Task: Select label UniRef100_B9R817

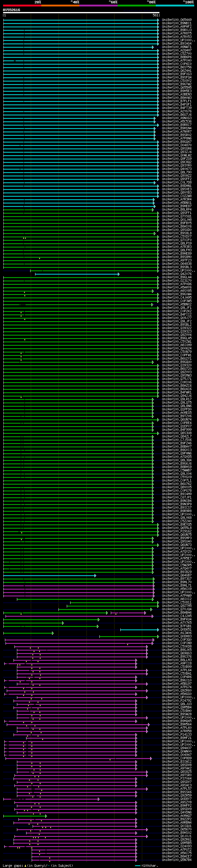Action: coord(177,125)
